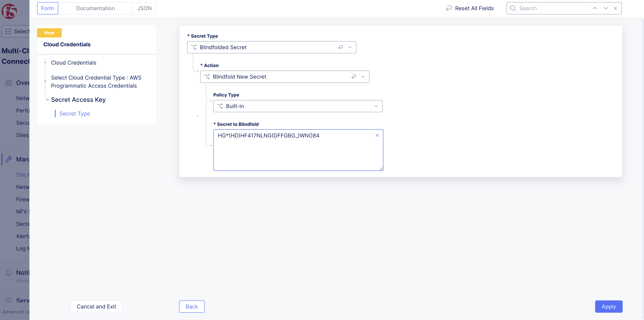
Task: Open the Select service grid icon
Action: 8,31
